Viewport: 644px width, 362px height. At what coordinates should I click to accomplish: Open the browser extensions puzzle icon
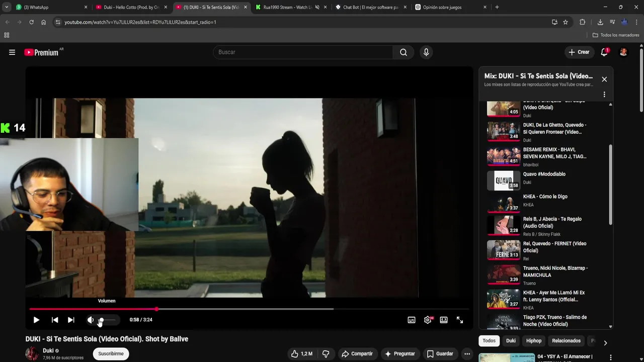(583, 22)
